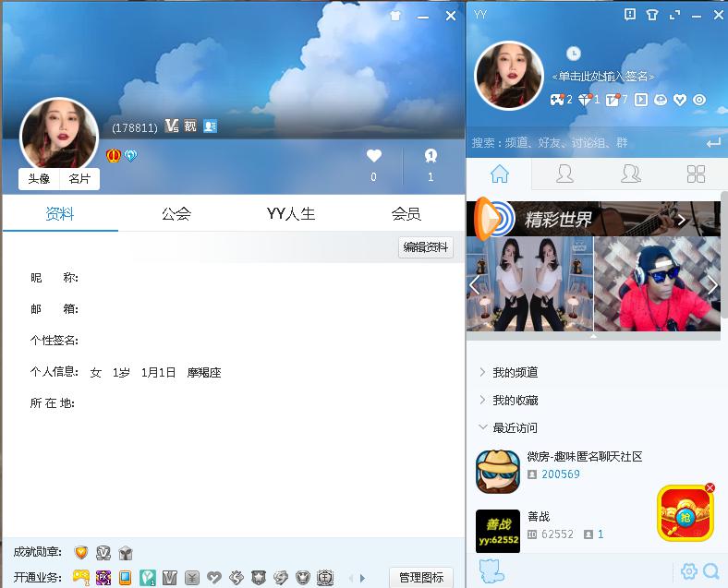This screenshot has width=728, height=588.
Task: Open skin changer in profile window title bar
Action: coord(395,16)
